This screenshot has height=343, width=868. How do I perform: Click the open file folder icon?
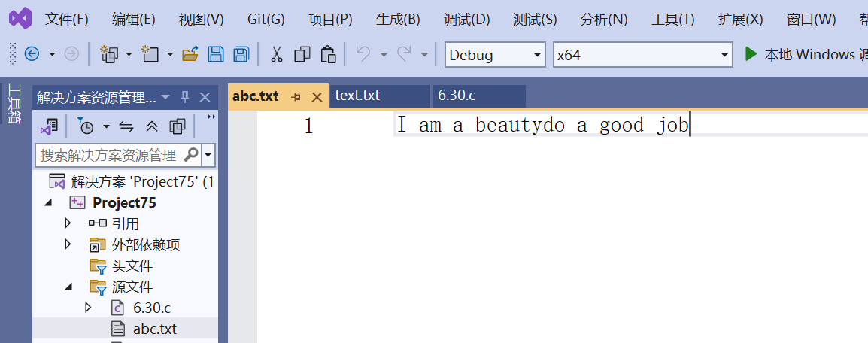click(x=190, y=54)
